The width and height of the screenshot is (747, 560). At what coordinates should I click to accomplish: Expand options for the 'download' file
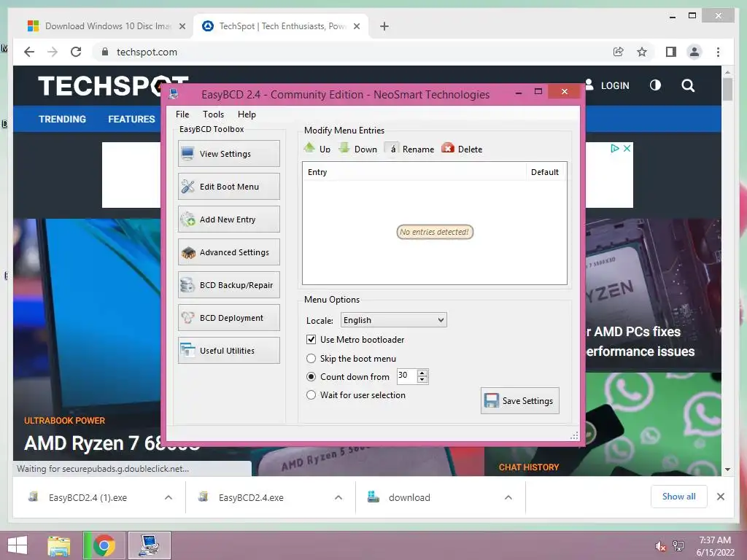pos(508,497)
